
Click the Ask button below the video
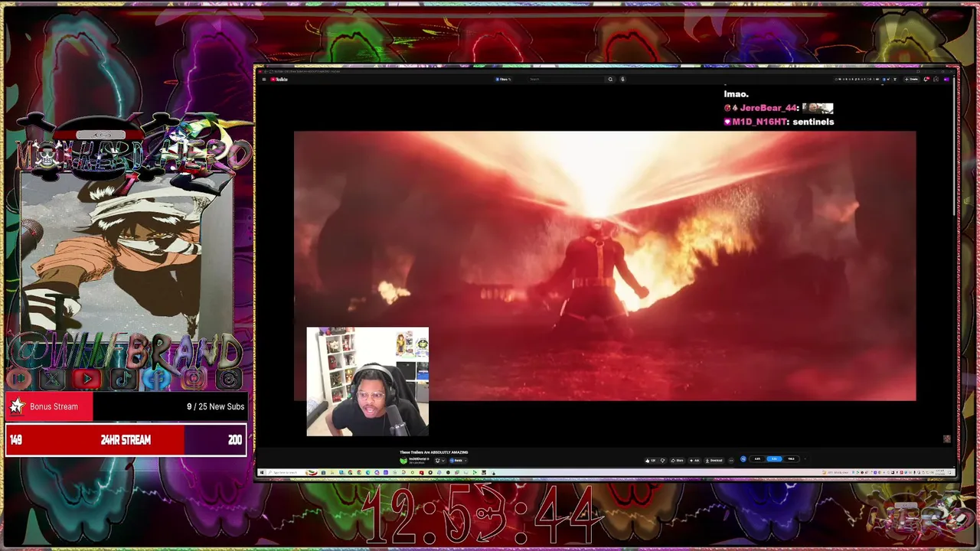694,461
